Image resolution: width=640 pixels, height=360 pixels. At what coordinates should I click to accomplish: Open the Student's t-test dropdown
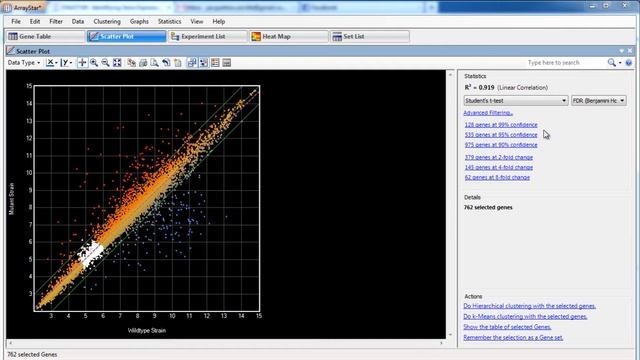[x=516, y=100]
